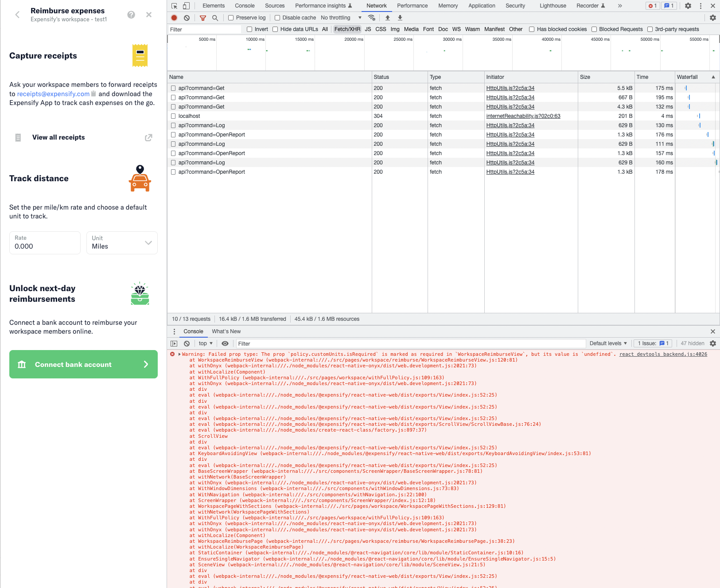Open external link icon for View all receipts
Viewport: 720px width, 588px height.
[x=148, y=137]
